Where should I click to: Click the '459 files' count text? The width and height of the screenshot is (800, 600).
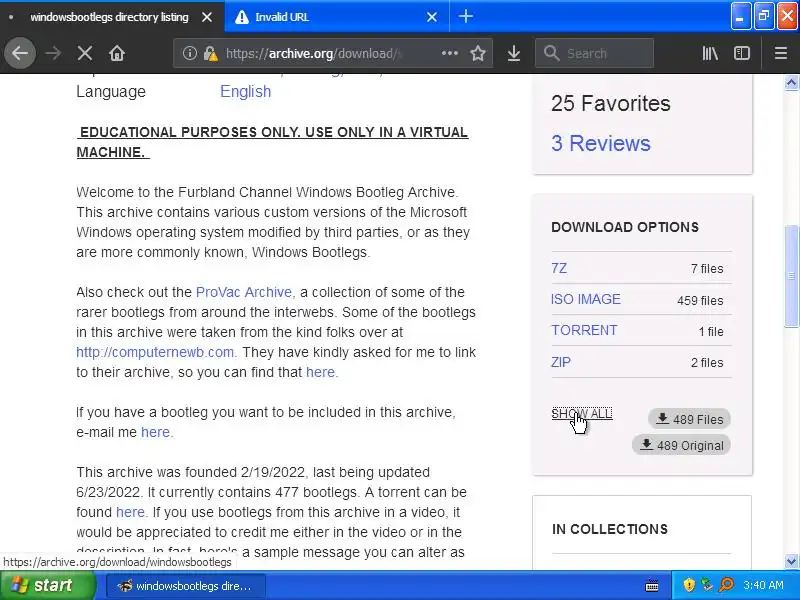(700, 301)
